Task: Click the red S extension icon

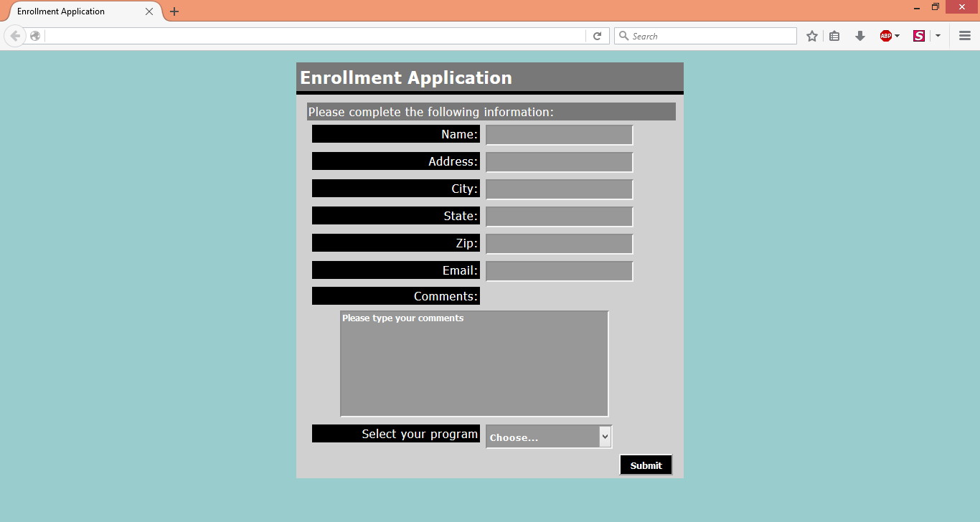Action: pos(918,36)
